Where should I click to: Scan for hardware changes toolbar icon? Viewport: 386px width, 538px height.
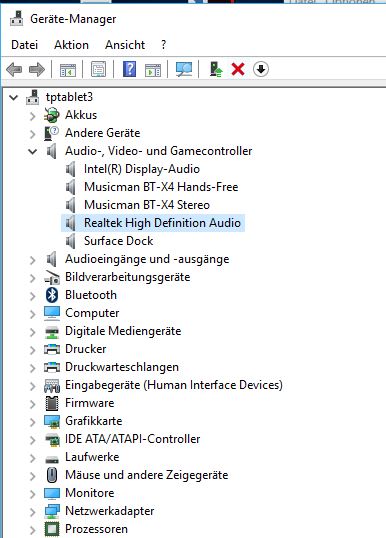(184, 69)
